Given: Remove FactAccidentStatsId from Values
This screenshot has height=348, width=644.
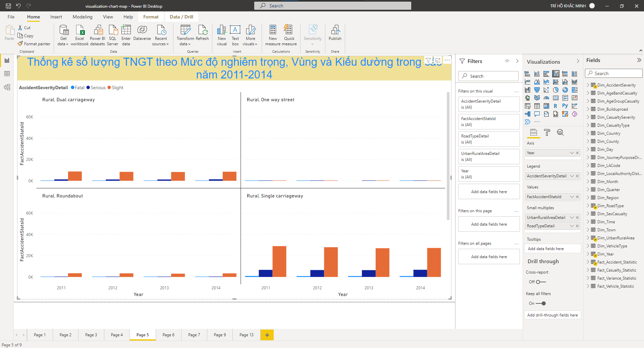Looking at the screenshot, I should [577, 197].
